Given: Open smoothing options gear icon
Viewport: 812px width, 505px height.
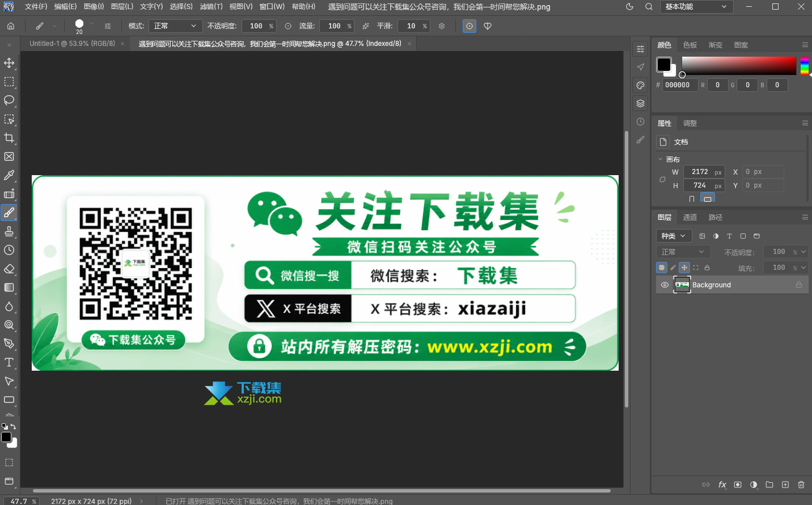Looking at the screenshot, I should click(442, 26).
